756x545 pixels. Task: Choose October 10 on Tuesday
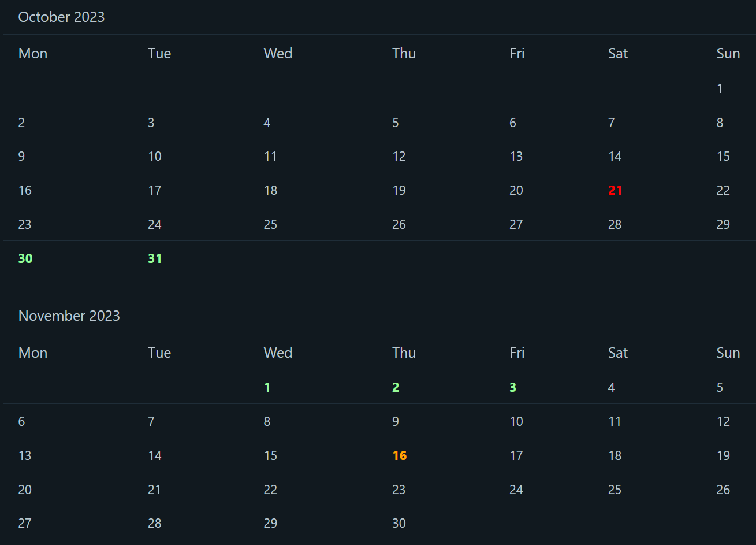155,156
